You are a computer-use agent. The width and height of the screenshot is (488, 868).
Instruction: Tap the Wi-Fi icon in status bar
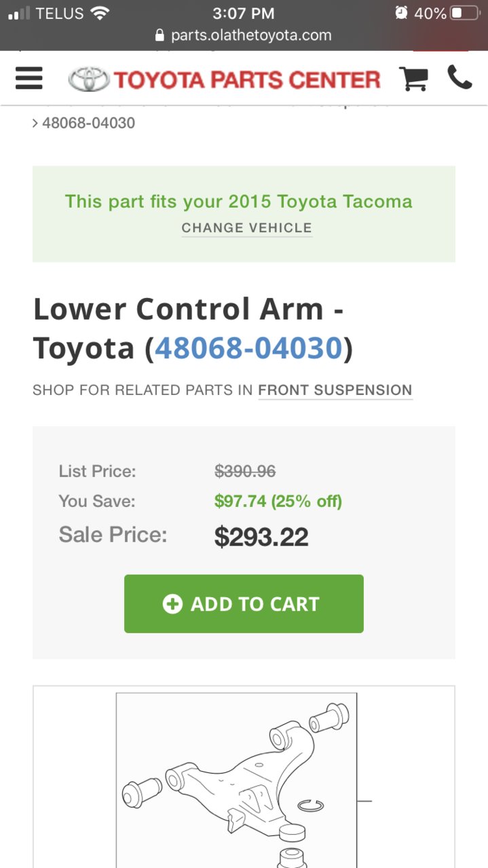click(x=100, y=13)
